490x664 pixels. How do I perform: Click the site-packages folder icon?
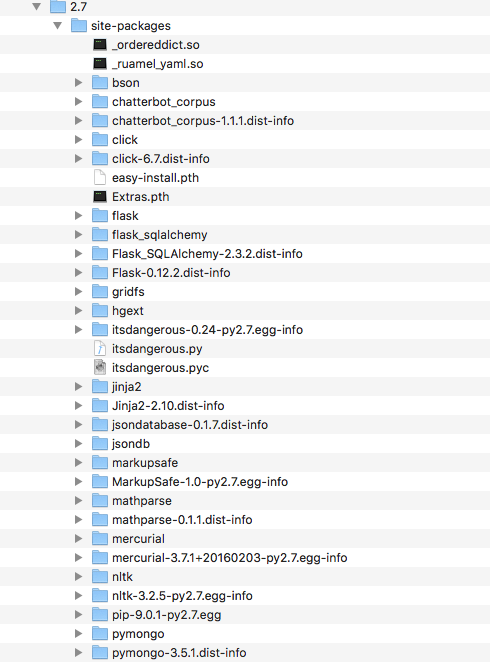[x=79, y=25]
